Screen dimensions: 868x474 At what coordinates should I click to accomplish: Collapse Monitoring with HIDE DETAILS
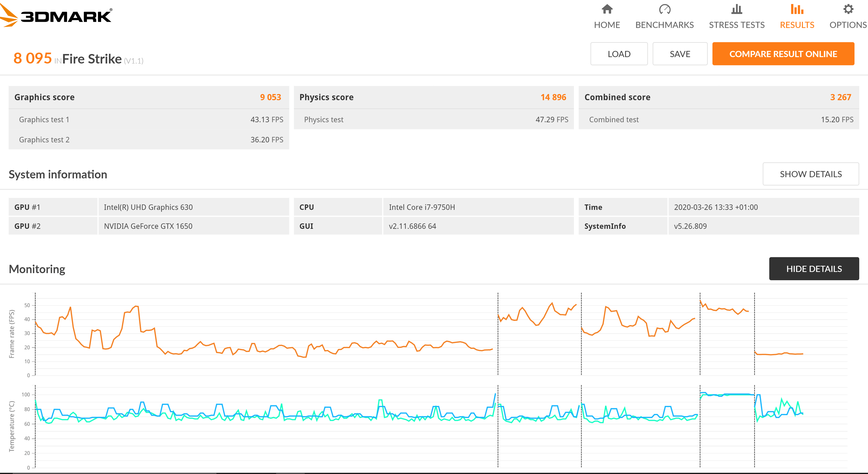pyautogui.click(x=814, y=269)
